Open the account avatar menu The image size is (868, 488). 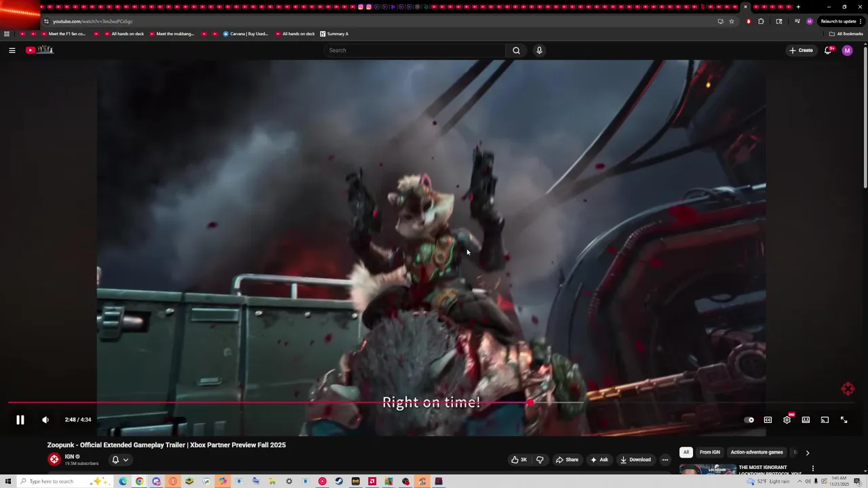pos(847,50)
